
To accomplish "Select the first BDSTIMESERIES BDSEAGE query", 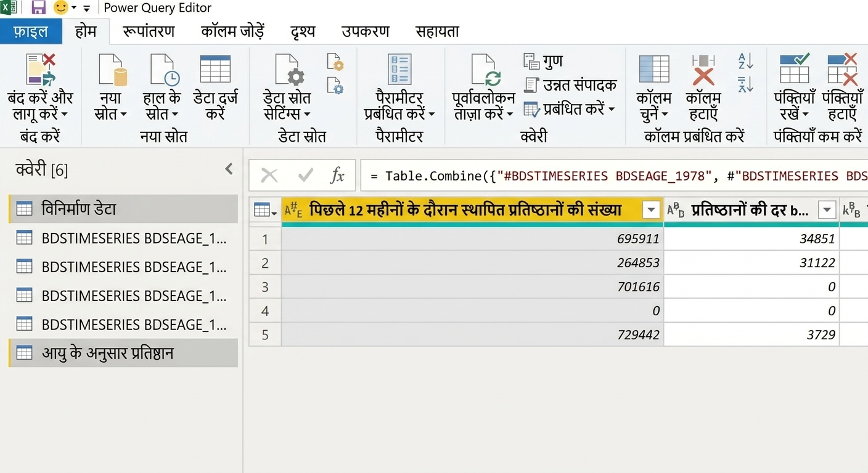I will click(123, 238).
